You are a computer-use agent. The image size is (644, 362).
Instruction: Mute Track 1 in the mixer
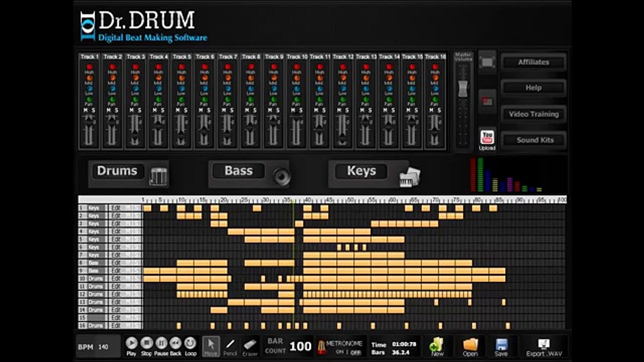click(86, 111)
